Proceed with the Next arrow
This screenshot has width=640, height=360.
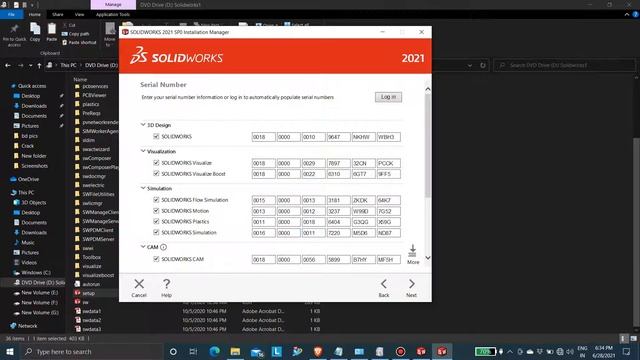point(411,284)
